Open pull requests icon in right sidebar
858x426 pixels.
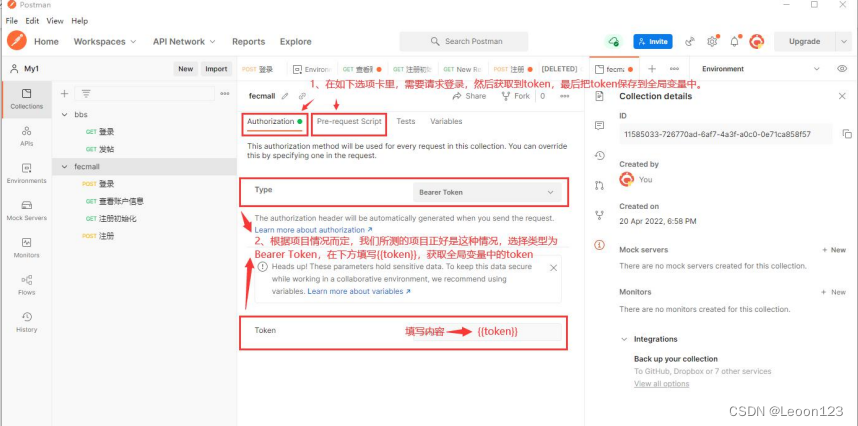tap(599, 185)
